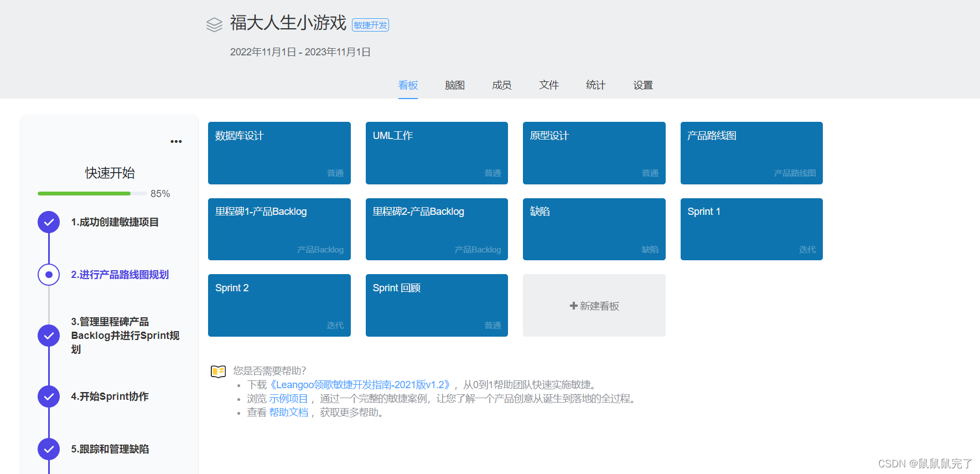The height and width of the screenshot is (474, 980).
Task: Open the 示例项目 link
Action: [x=288, y=399]
